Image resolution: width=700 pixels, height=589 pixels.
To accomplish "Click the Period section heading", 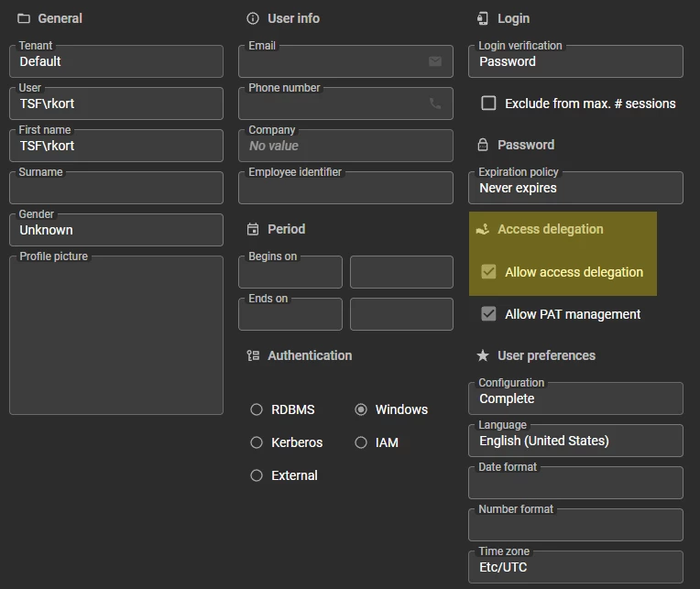I will point(286,229).
